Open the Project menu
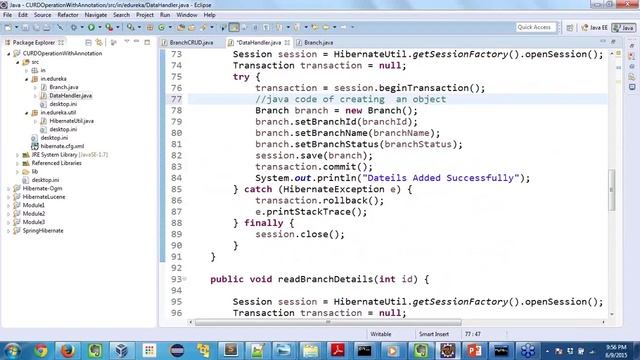Screen dimensions: 640x360 coord(144,15)
